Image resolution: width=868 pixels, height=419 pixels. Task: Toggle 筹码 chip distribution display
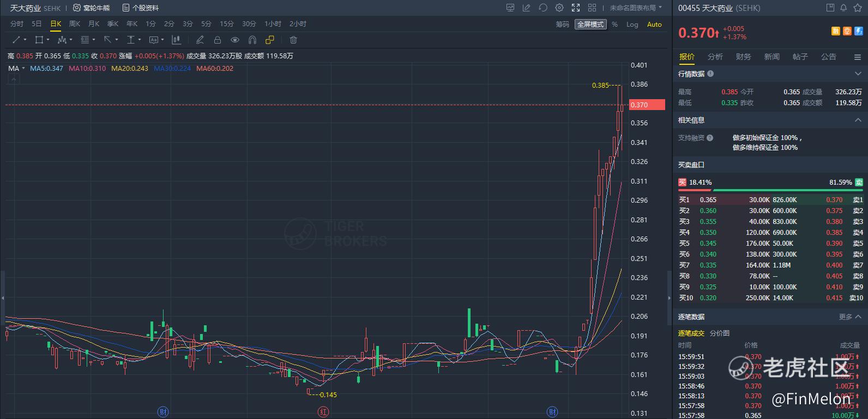coord(563,25)
